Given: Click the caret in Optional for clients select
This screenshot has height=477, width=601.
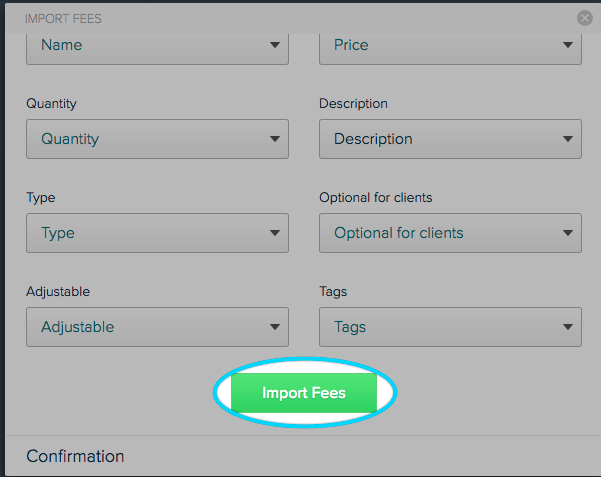Looking at the screenshot, I should tap(568, 233).
